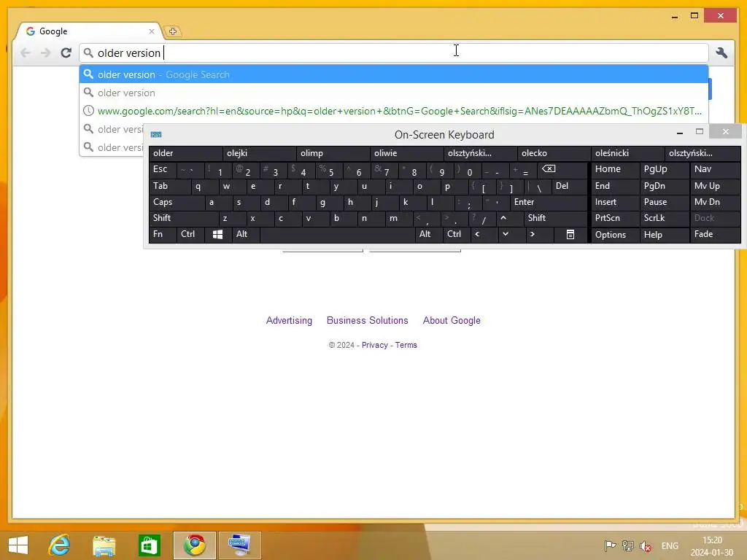
Task: Open the About Google link
Action: click(452, 321)
